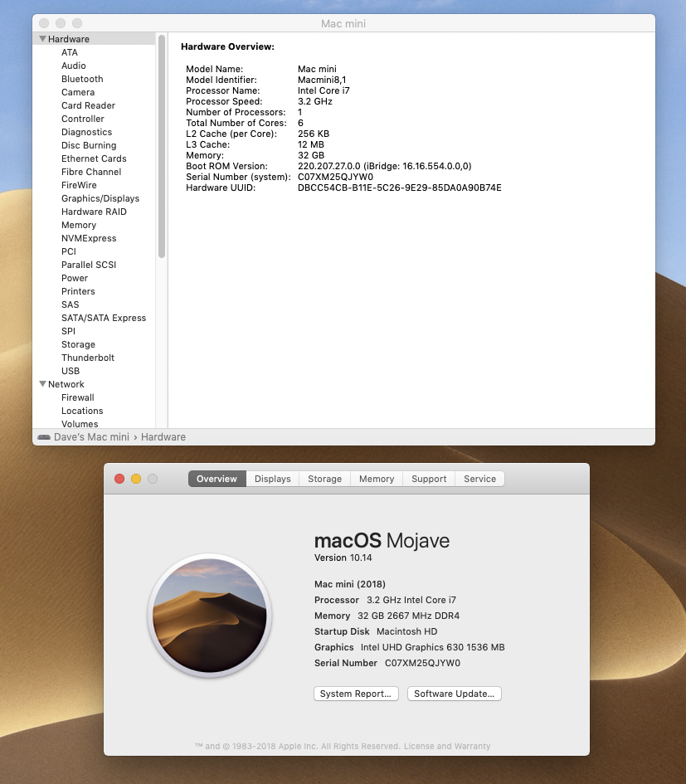Switch to the Memory tab

coord(377,479)
